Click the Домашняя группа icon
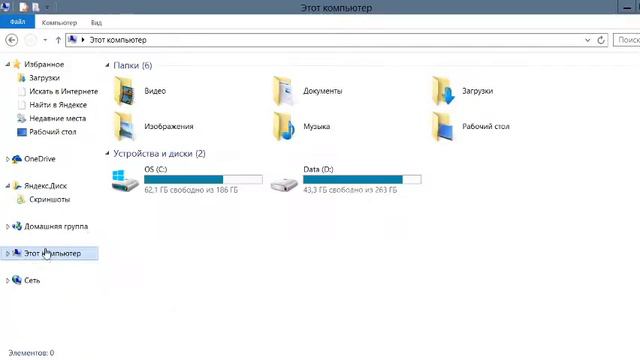The image size is (640, 360). [x=17, y=226]
